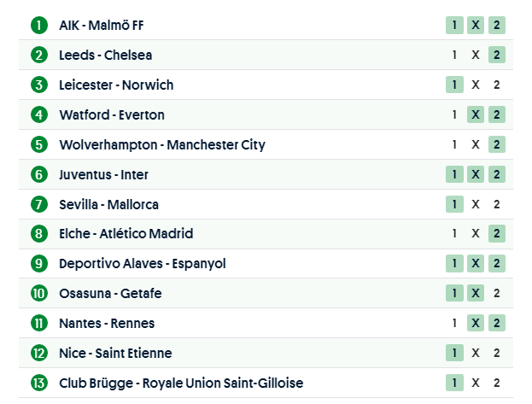Select away win for Club Brügge match
Image resolution: width=532 pixels, height=404 pixels.
pos(496,383)
